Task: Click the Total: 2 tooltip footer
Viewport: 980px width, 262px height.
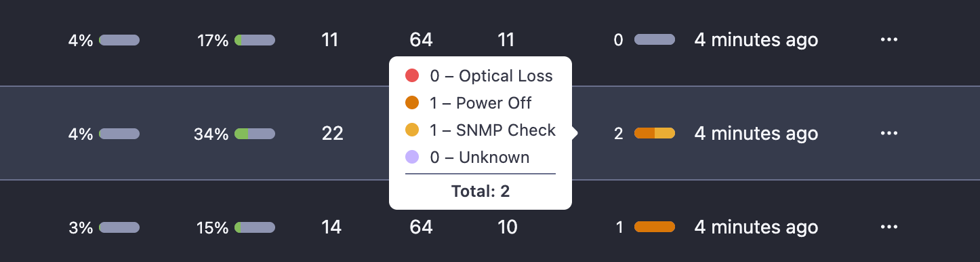Action: [481, 191]
